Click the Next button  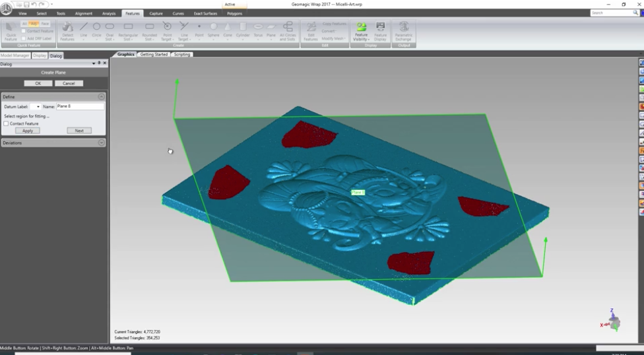[79, 131]
